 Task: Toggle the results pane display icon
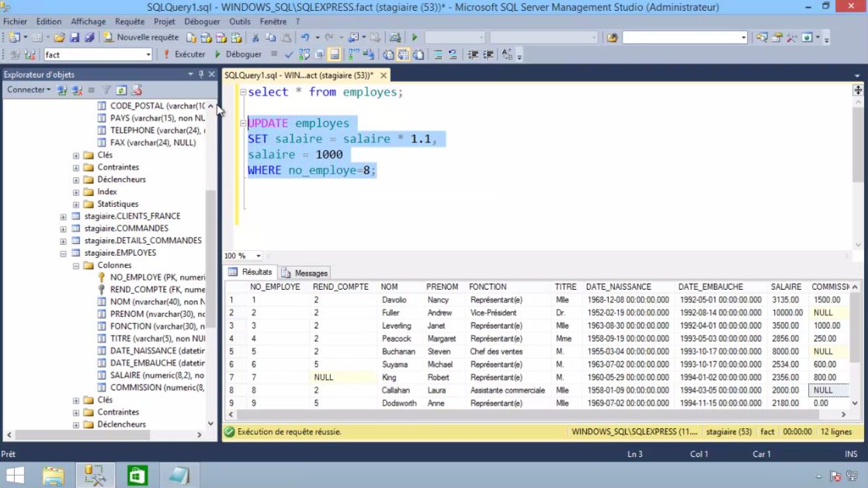[334, 54]
